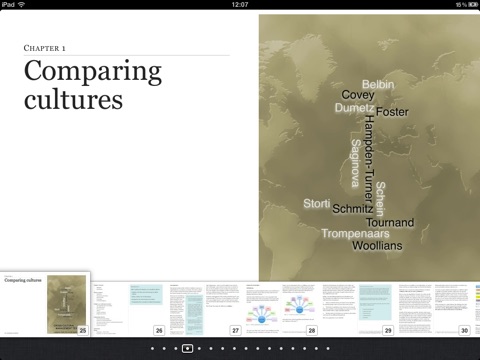
Task: Tap the 'Comparing cultures' chapter title
Action: pyautogui.click(x=93, y=84)
